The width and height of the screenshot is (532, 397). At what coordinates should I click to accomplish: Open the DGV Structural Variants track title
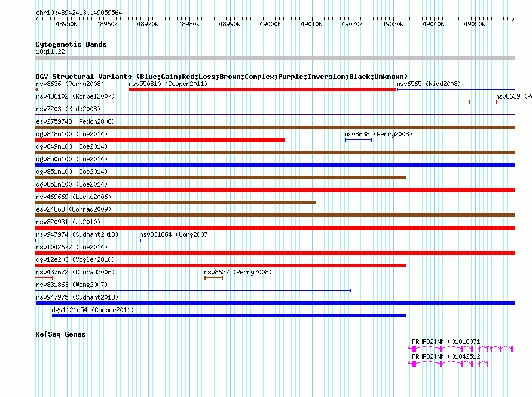pos(222,77)
